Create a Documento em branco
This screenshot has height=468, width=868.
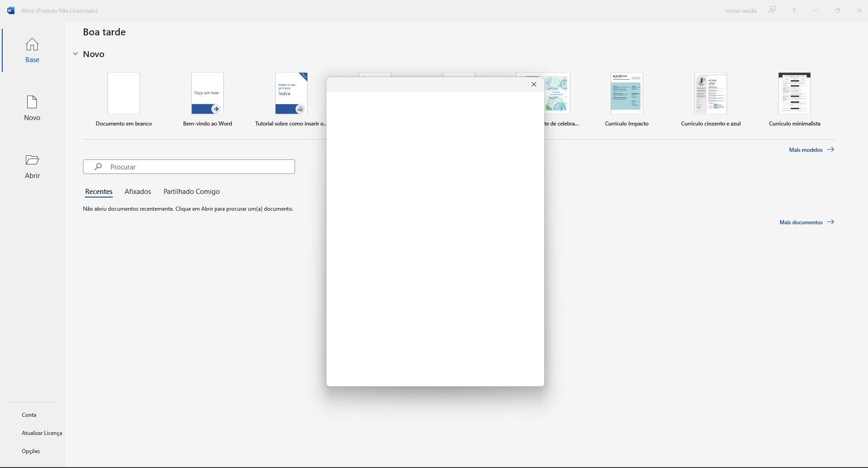click(124, 100)
